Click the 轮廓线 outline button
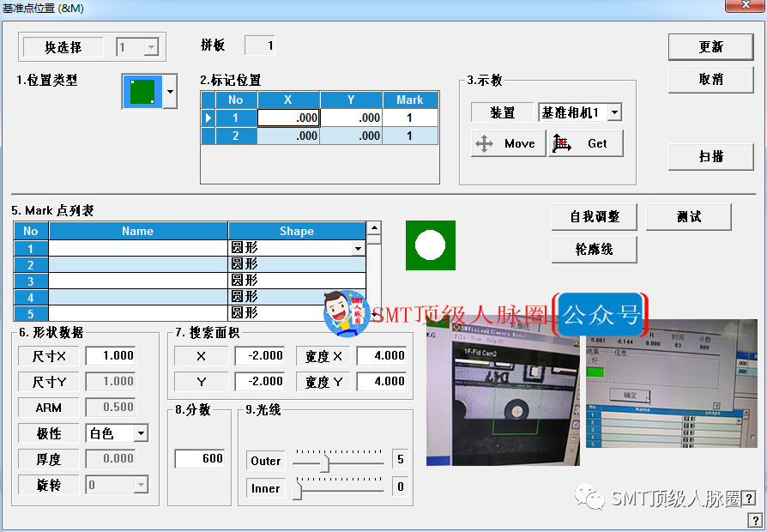 click(x=595, y=249)
